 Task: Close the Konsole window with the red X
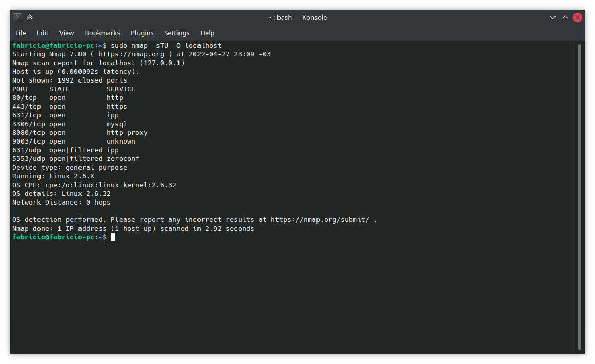coord(578,17)
